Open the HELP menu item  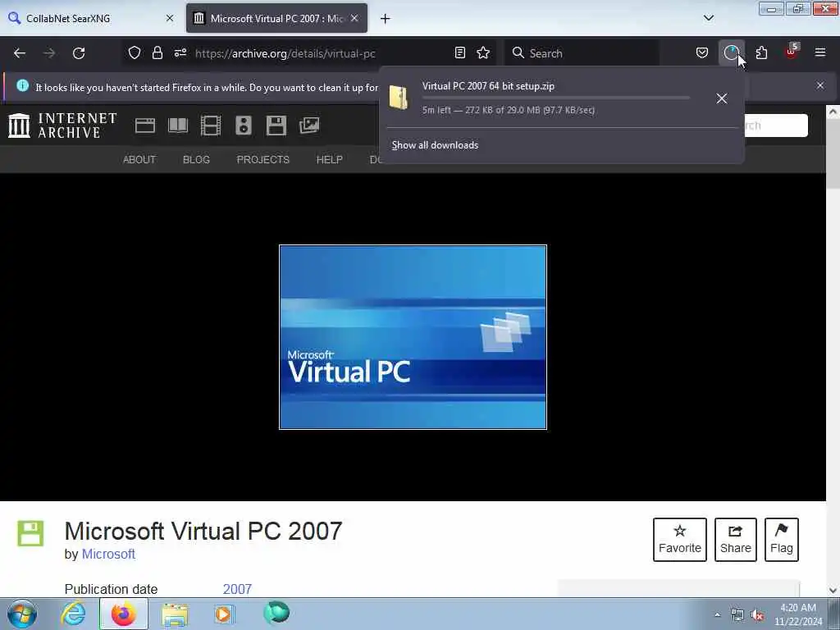330,160
